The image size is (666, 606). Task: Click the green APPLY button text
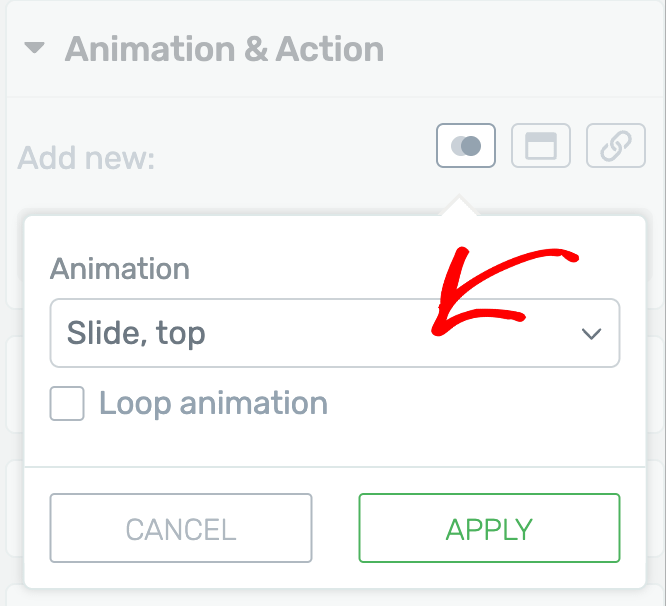click(x=489, y=529)
